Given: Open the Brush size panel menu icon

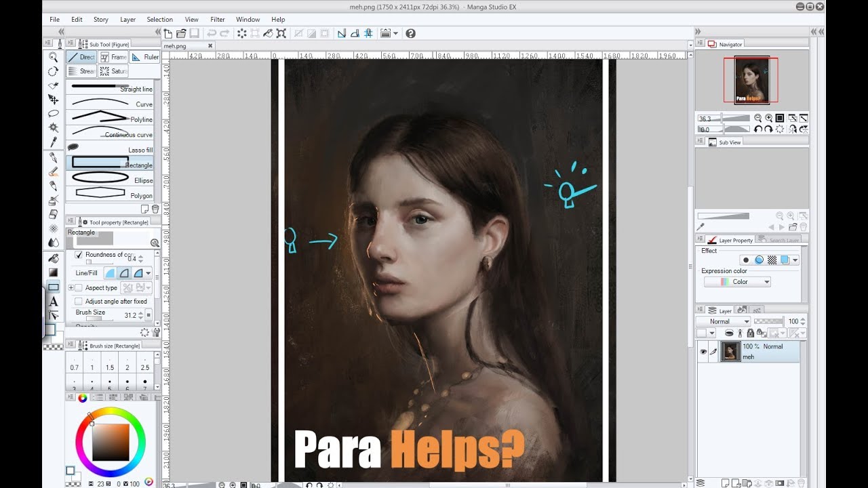Looking at the screenshot, I should (x=71, y=346).
